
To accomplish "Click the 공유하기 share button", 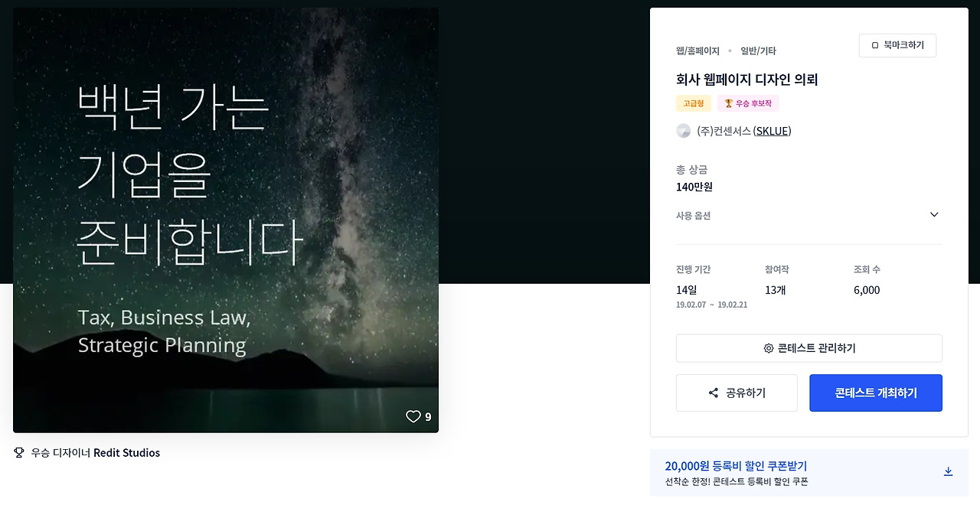I will 737,393.
